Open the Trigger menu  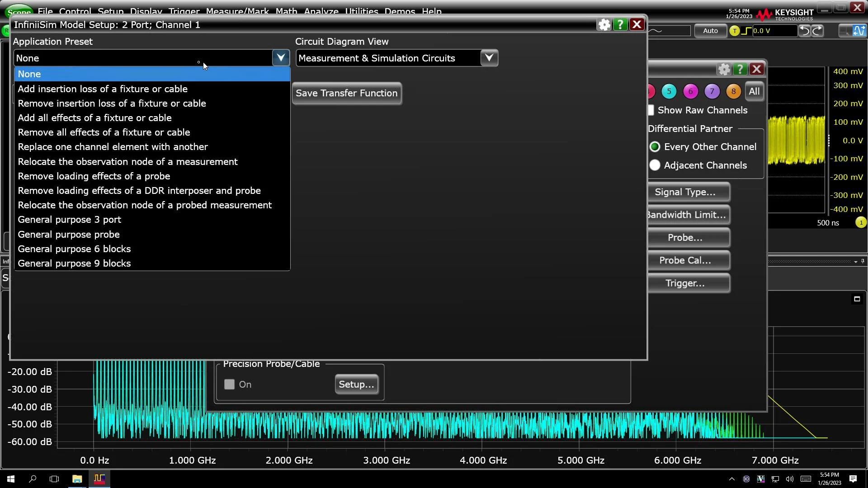pos(184,11)
